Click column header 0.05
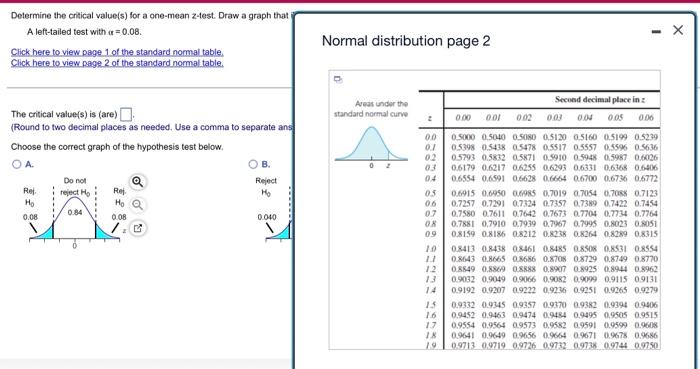 [616, 118]
